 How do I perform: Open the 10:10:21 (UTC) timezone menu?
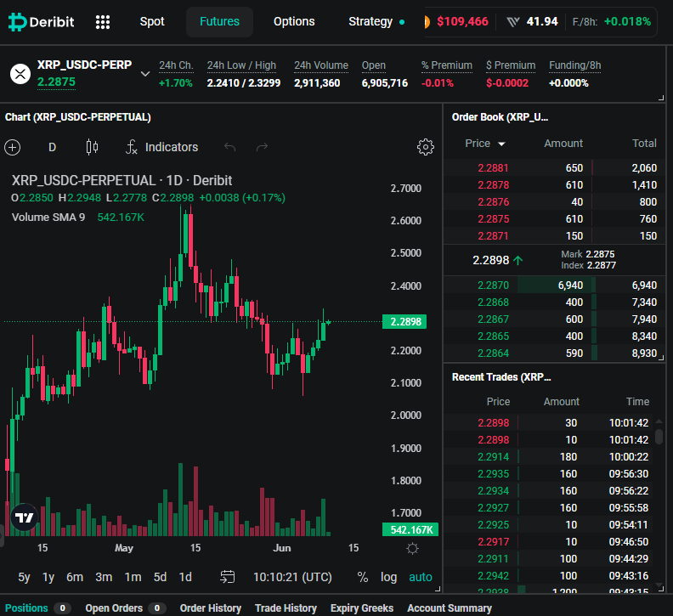pyautogui.click(x=292, y=577)
